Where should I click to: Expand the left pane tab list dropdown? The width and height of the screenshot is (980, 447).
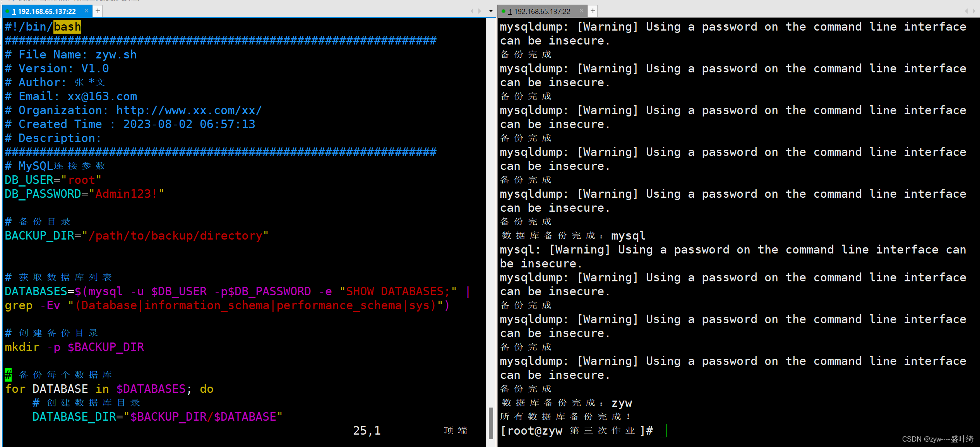point(491,11)
